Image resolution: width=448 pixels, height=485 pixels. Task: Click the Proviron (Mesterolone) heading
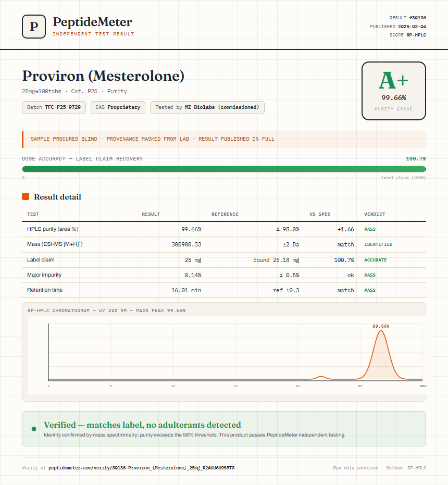tap(103, 76)
